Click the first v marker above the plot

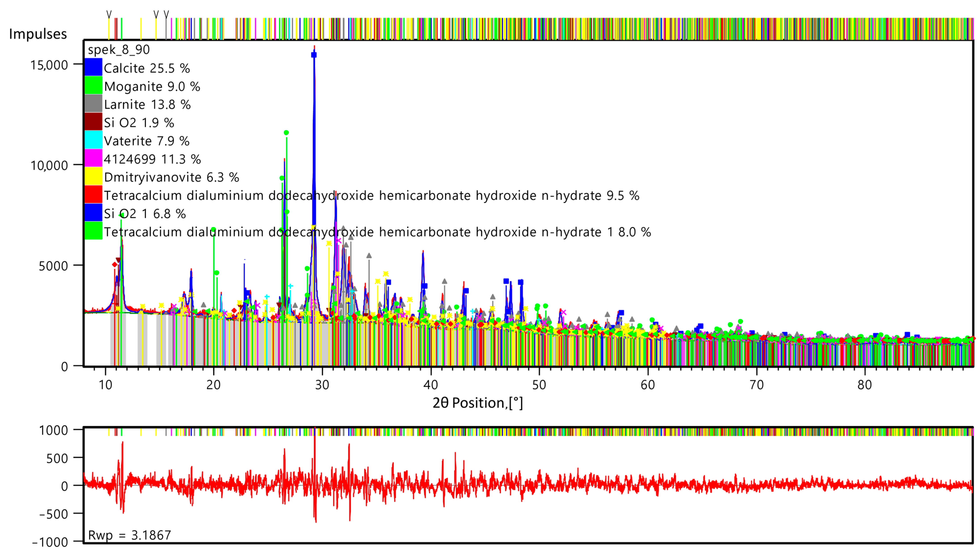[x=109, y=14]
